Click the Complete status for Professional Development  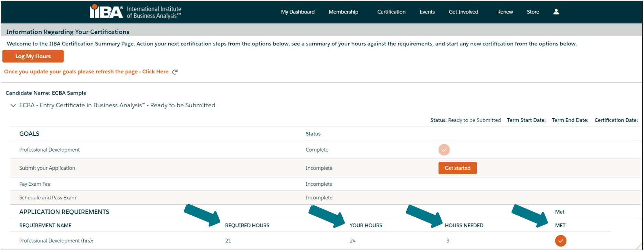tap(317, 150)
